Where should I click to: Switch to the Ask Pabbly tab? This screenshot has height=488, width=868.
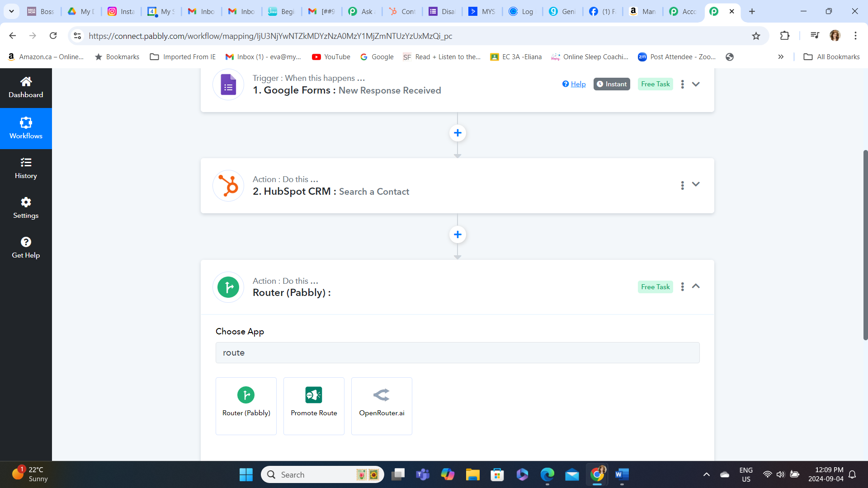coord(362,11)
